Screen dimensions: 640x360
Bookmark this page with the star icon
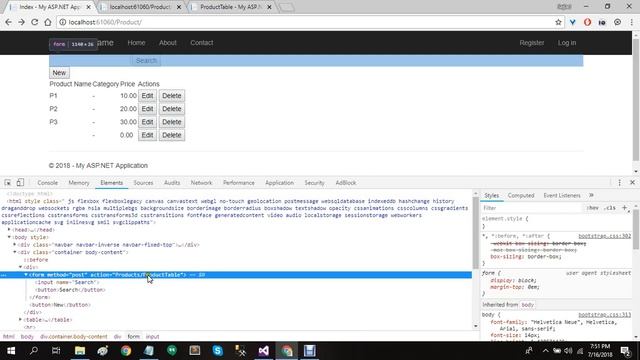pos(558,22)
